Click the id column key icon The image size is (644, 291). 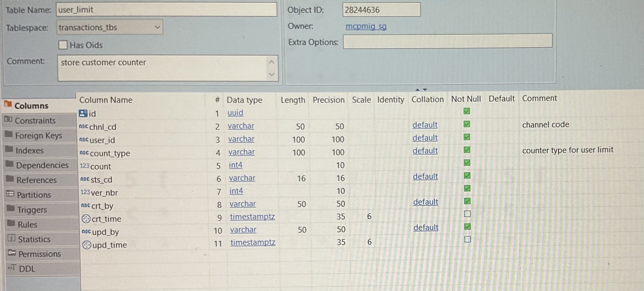[x=83, y=113]
